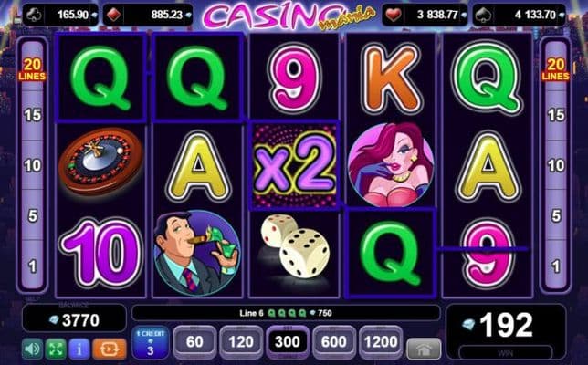The image size is (588, 365).
Task: Open the blue info paytable icon
Action: coord(79,349)
